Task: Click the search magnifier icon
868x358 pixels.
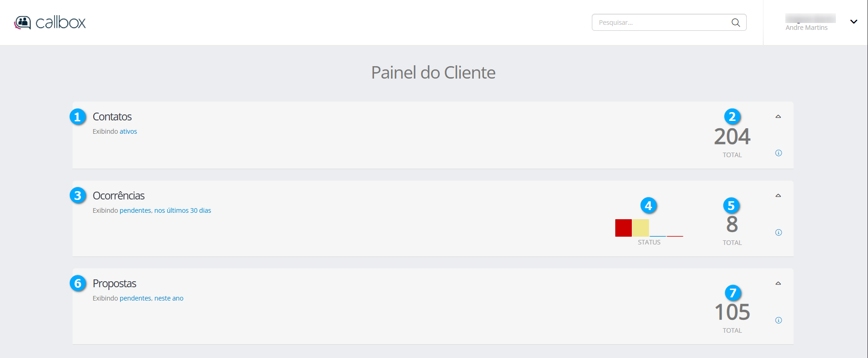Action: 736,23
